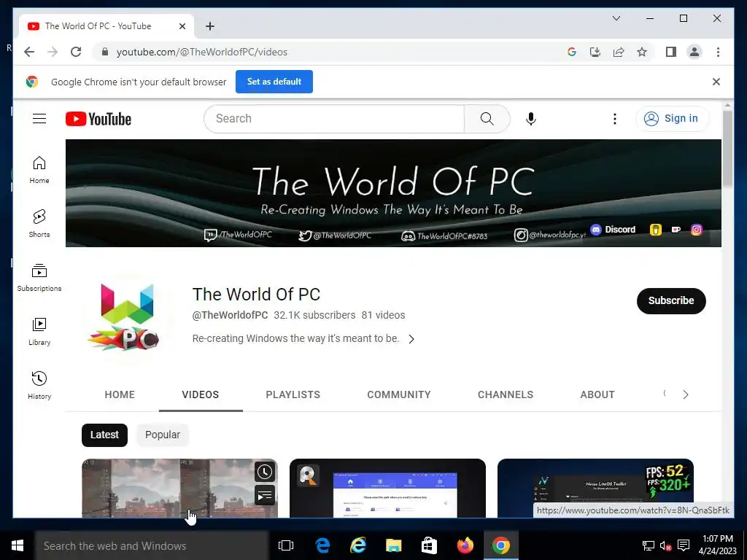Open Windows Start menu
Screen dimensions: 747x560
[x=18, y=545]
